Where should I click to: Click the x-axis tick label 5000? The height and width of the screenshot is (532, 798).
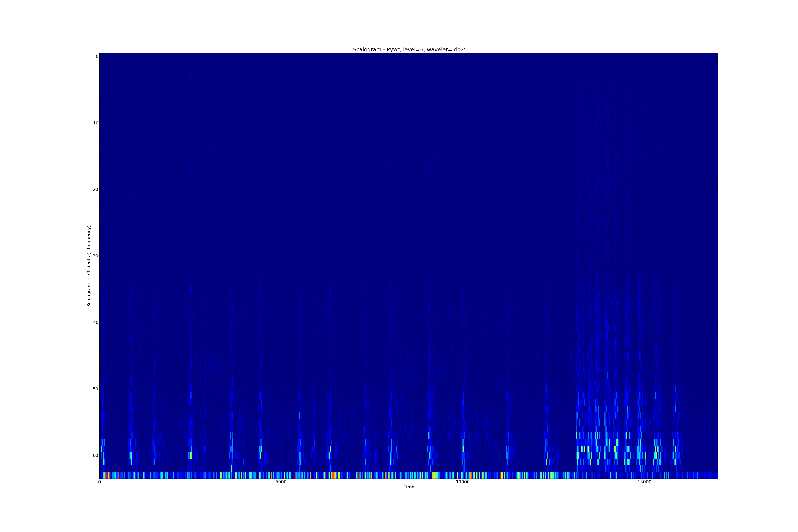(281, 482)
